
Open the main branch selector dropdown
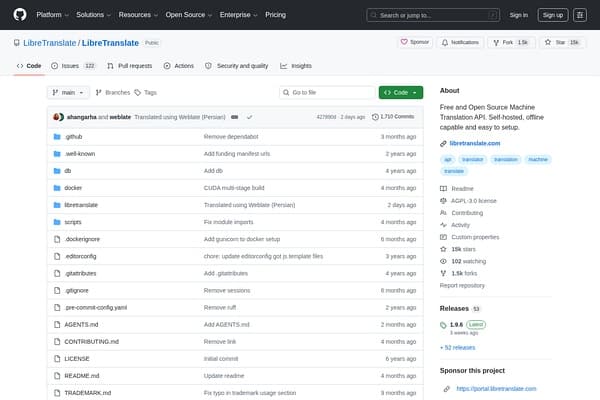pyautogui.click(x=68, y=93)
